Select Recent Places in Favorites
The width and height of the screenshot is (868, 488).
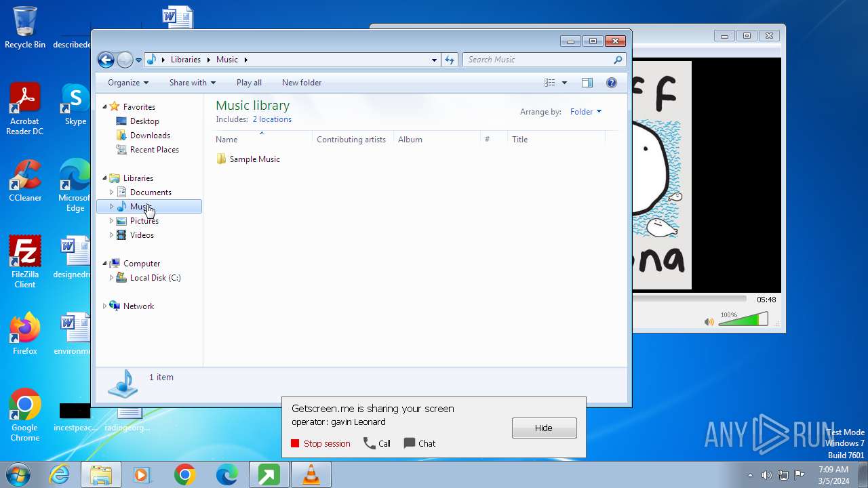pyautogui.click(x=155, y=150)
